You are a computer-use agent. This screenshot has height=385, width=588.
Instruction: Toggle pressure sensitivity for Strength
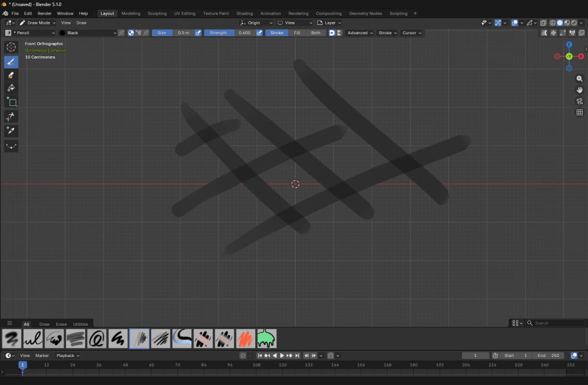[259, 33]
